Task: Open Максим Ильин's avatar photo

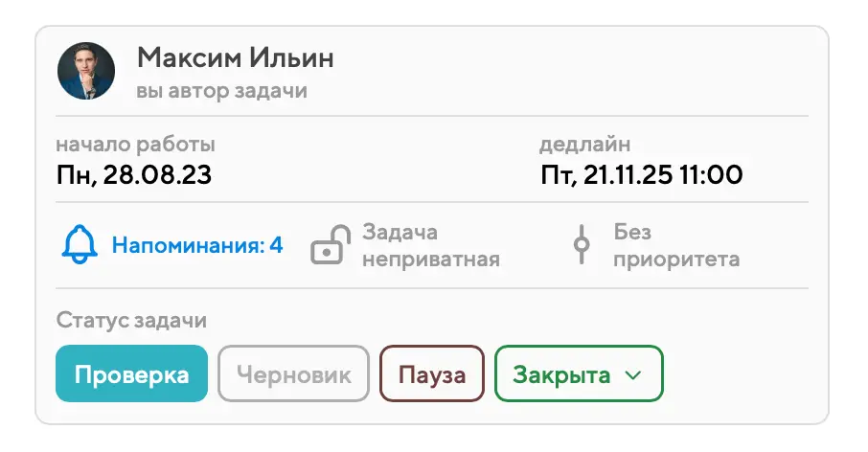Action: pyautogui.click(x=86, y=71)
